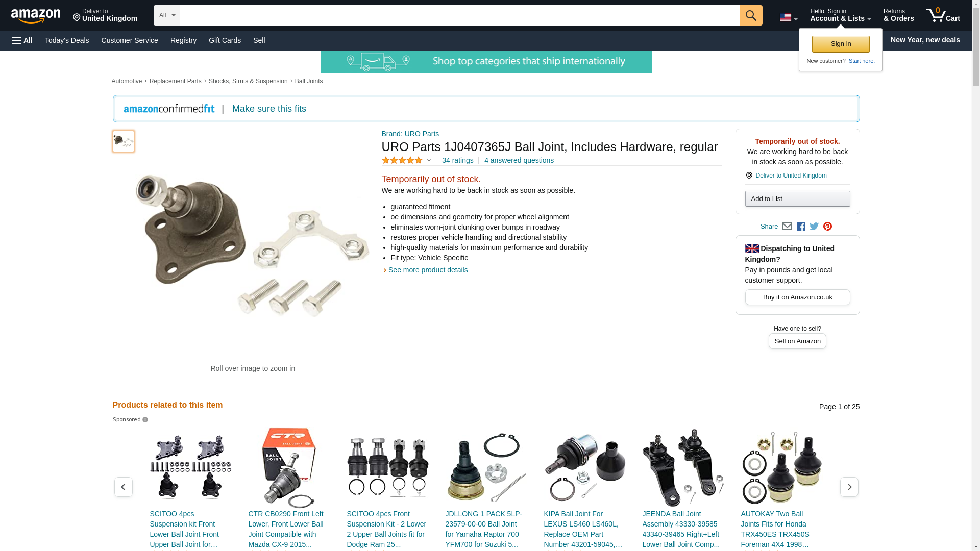Expand the search category All dropdown

click(167, 15)
